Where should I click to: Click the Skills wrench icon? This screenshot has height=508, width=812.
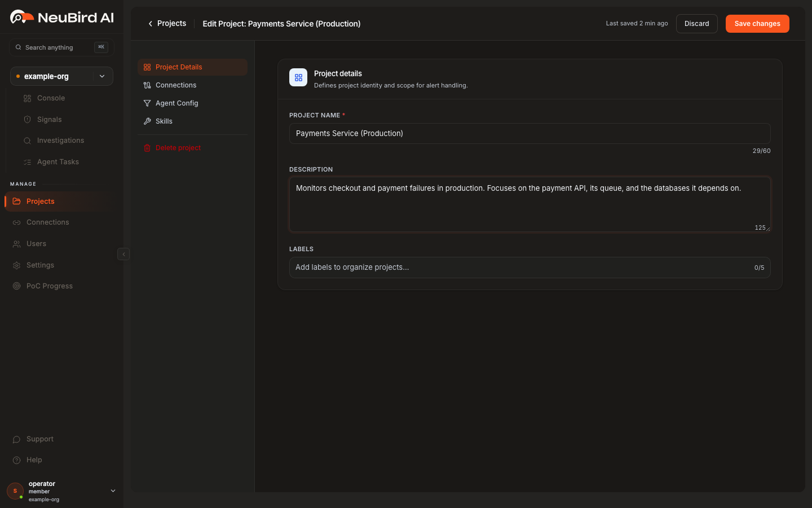147,121
